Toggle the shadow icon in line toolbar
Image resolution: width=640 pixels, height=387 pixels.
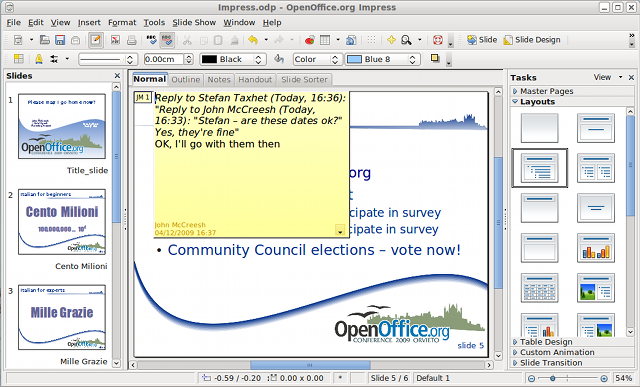tap(435, 59)
